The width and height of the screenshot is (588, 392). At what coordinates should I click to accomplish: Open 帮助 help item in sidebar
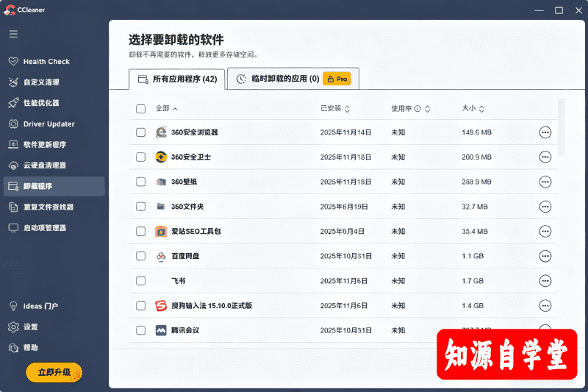tap(24, 348)
